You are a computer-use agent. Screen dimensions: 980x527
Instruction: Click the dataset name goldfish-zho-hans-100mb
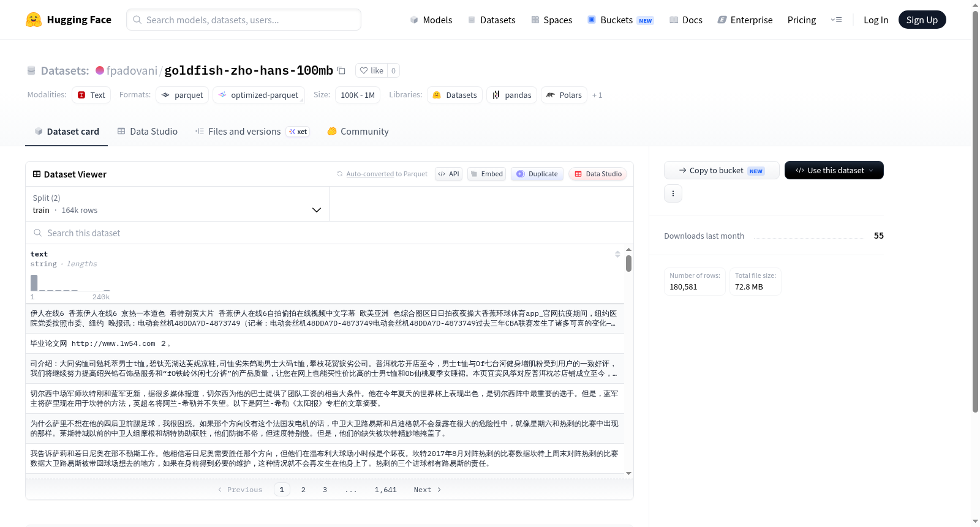tap(249, 71)
